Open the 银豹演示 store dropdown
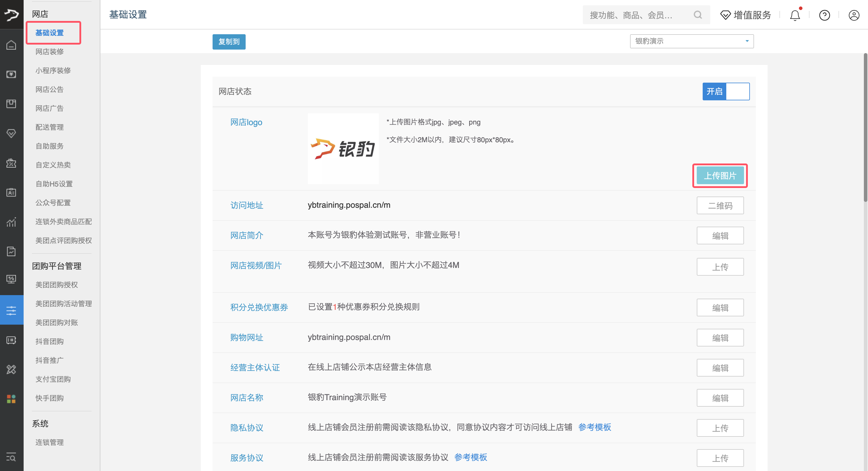The width and height of the screenshot is (868, 471). [x=692, y=41]
